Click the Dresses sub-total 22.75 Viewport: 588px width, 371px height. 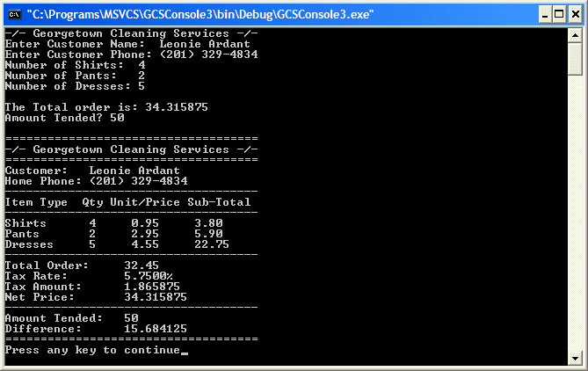pos(212,244)
